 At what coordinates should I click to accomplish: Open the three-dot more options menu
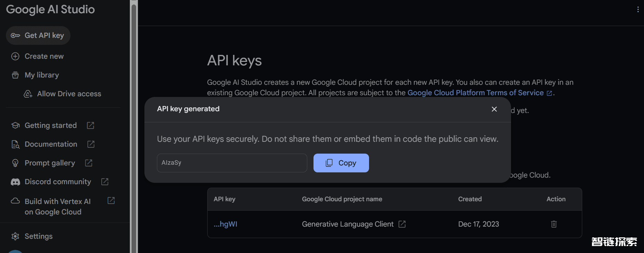point(638,10)
